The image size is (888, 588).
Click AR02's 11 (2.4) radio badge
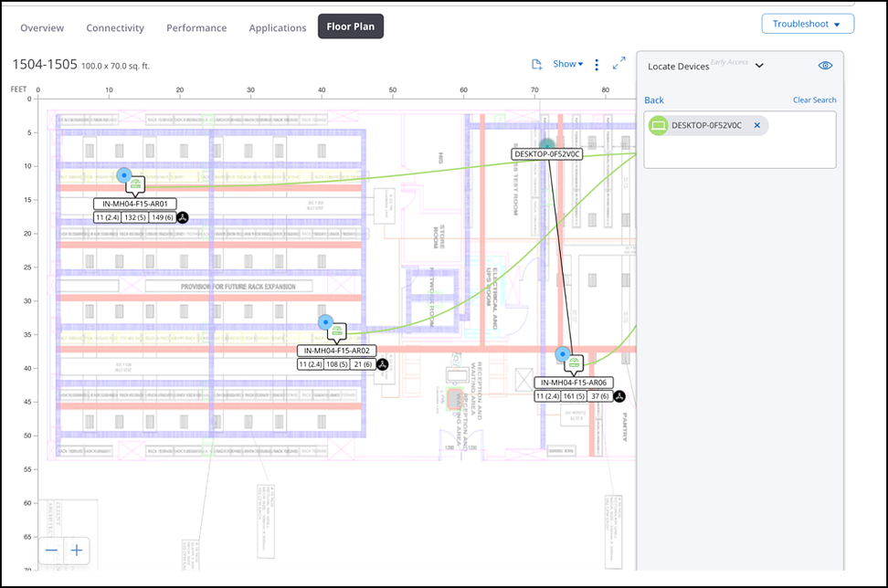(x=311, y=364)
